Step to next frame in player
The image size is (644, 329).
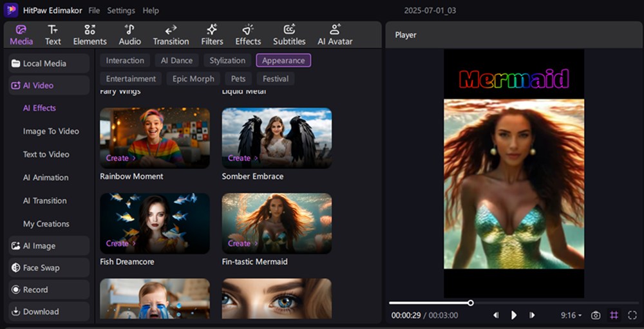pyautogui.click(x=532, y=315)
